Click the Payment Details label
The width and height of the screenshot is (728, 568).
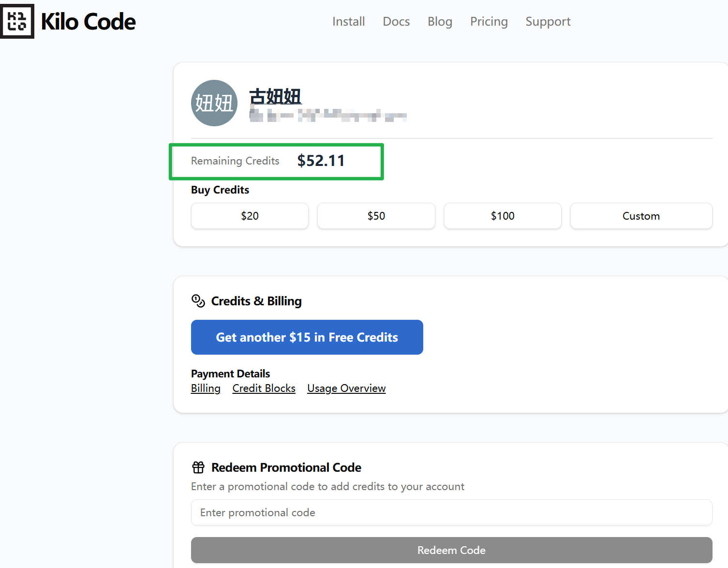[230, 374]
